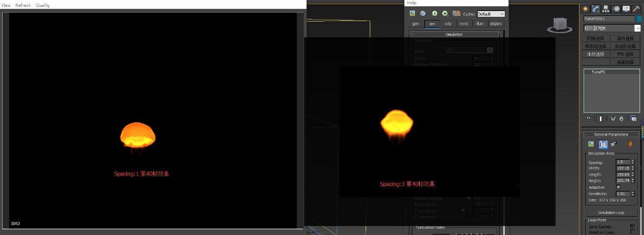Image resolution: width=644 pixels, height=235 pixels.
Task: Open the Utilities hammer panel tab
Action: pos(636,8)
